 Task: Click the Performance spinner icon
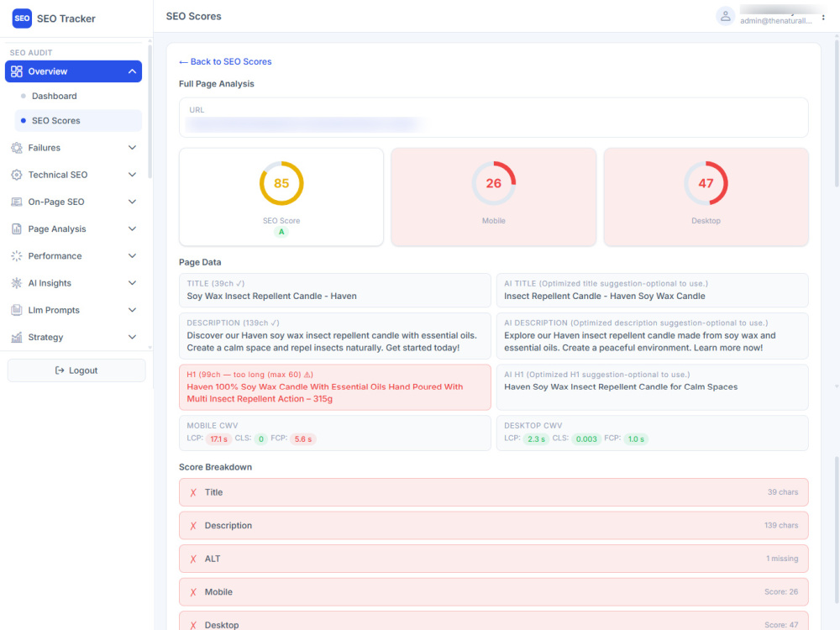[x=17, y=256]
